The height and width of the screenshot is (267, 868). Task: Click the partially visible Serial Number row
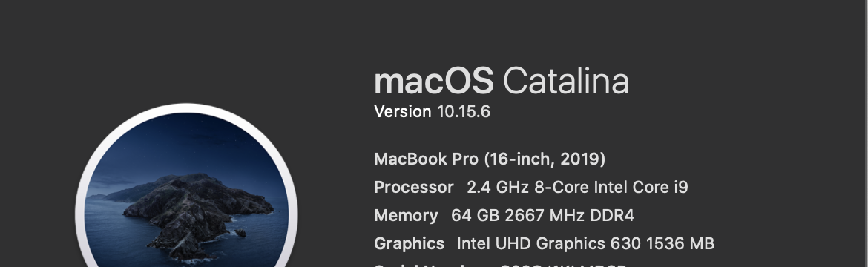click(501, 266)
